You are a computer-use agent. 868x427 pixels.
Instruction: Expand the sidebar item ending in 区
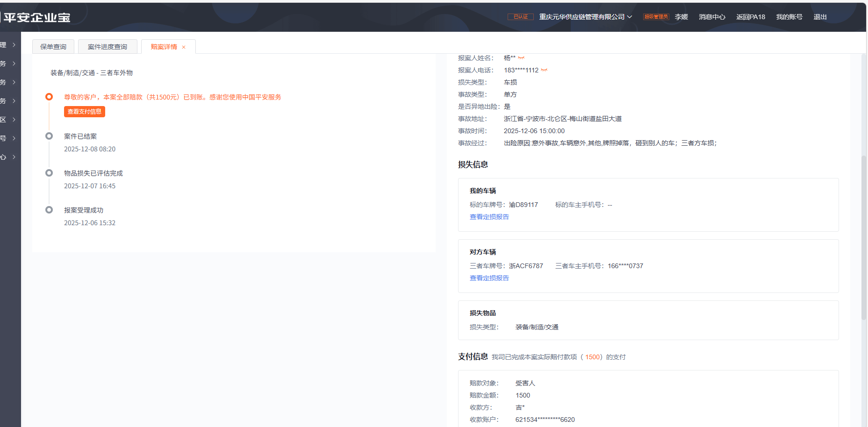click(x=9, y=120)
